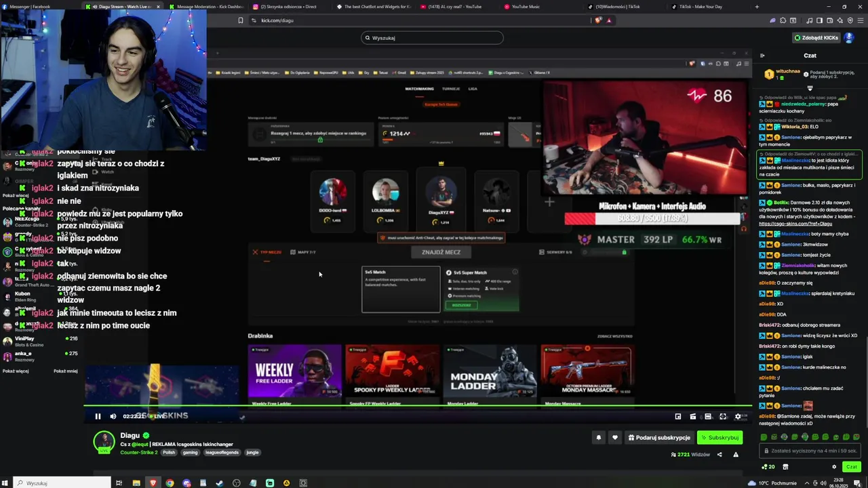Select the leagueoflegends tag
This screenshot has height=488, width=868.
click(222, 452)
